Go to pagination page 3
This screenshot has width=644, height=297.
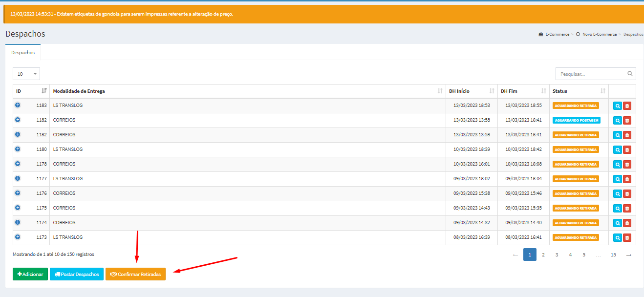[x=557, y=255]
